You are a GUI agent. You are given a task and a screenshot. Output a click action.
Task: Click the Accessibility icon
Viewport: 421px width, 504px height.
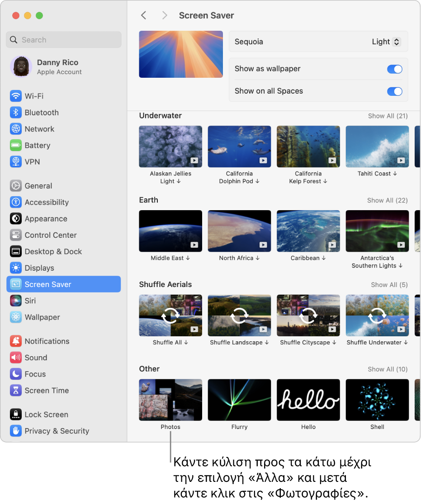tap(16, 202)
